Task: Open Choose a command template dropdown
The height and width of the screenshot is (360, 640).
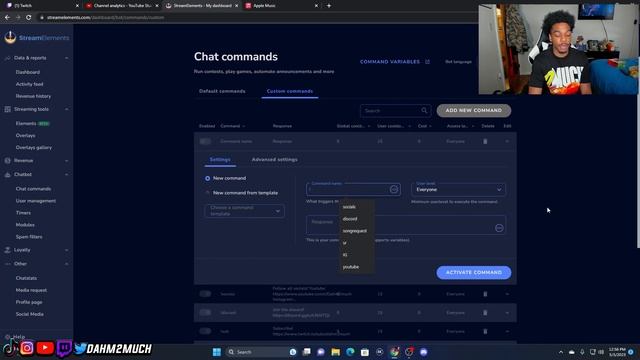Action: pyautogui.click(x=244, y=211)
